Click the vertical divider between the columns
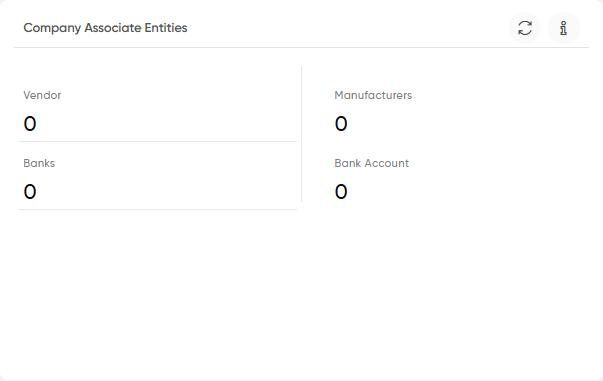This screenshot has height=381, width=603. point(302,134)
